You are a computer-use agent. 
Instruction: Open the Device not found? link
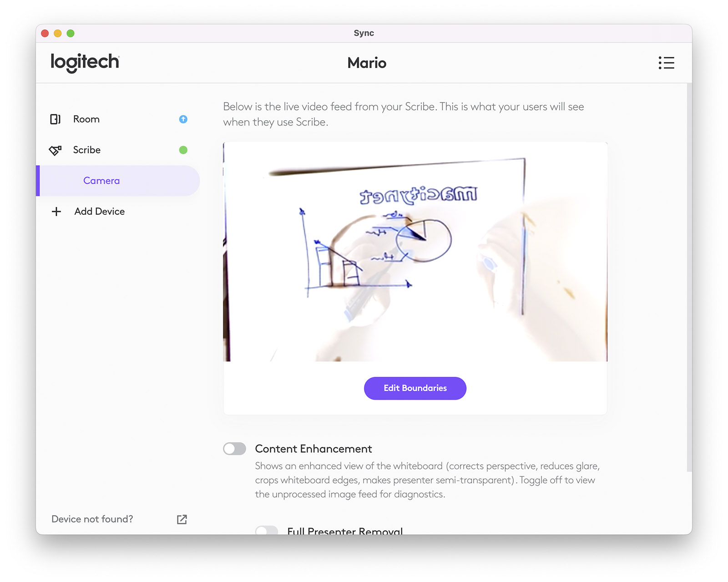pos(92,519)
